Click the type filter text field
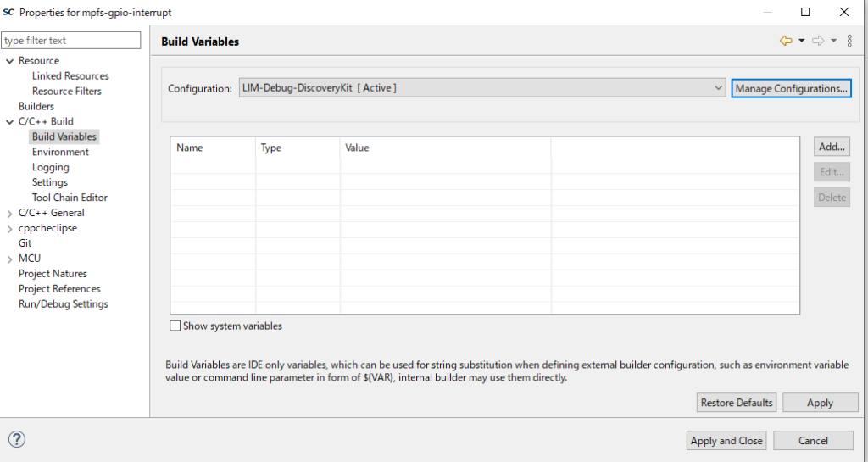868x462 pixels. coord(71,41)
